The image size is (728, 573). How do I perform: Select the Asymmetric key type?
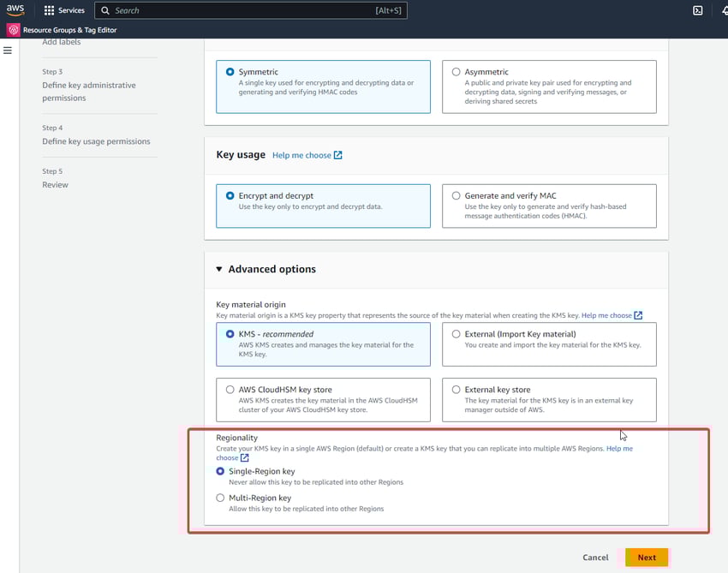click(455, 72)
